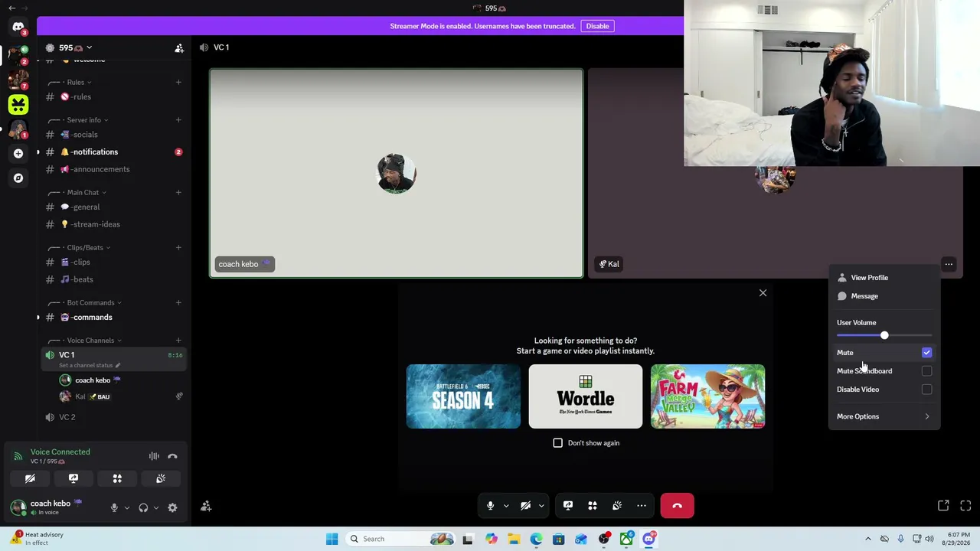
Task: Click the three-dot menu on Kal's video tile
Action: coord(949,264)
